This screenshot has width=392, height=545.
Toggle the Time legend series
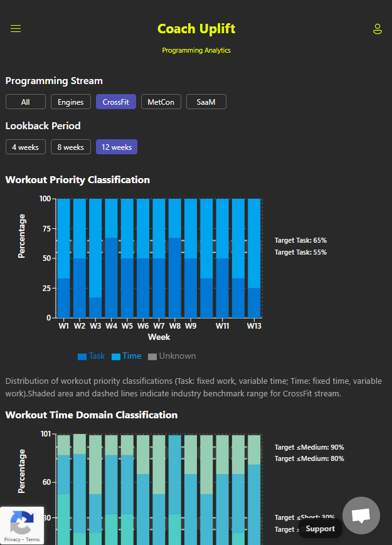(x=127, y=356)
